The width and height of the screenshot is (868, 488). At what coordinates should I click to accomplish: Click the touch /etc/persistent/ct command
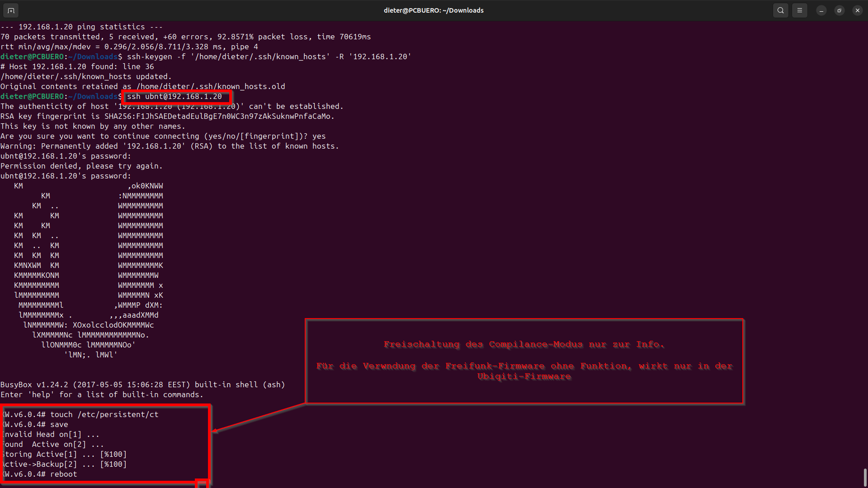[x=104, y=414]
